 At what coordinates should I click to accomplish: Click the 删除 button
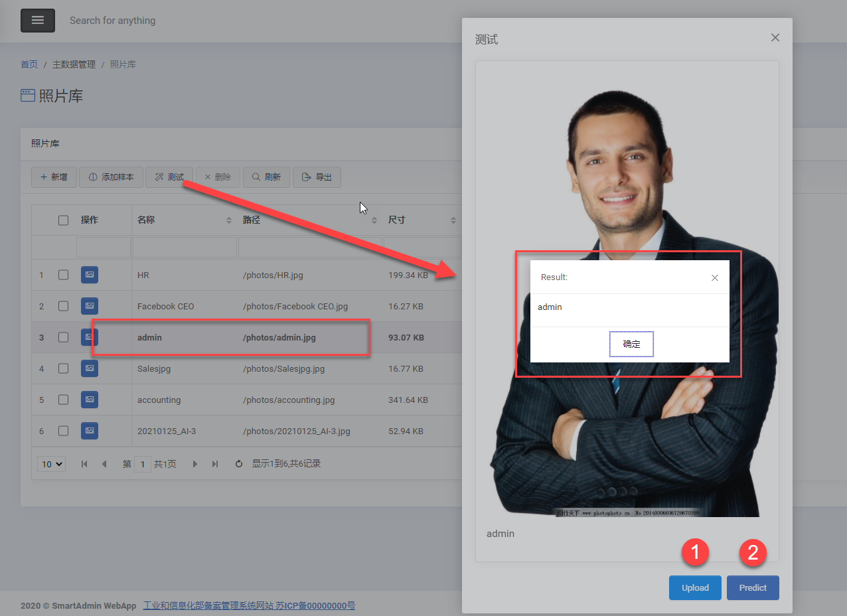click(218, 177)
